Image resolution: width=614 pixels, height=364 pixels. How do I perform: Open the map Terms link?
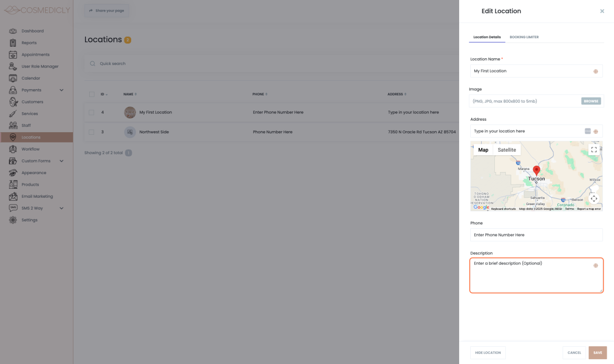coord(569,209)
